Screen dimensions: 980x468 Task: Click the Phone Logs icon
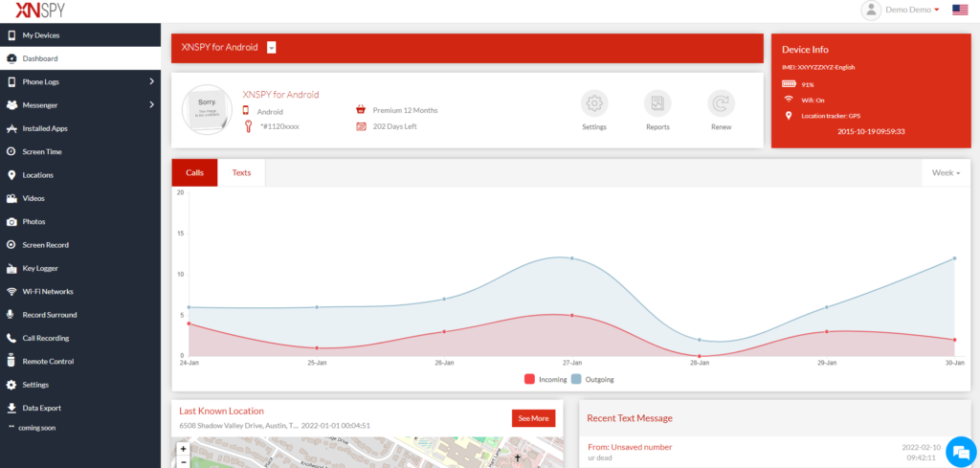[x=11, y=82]
